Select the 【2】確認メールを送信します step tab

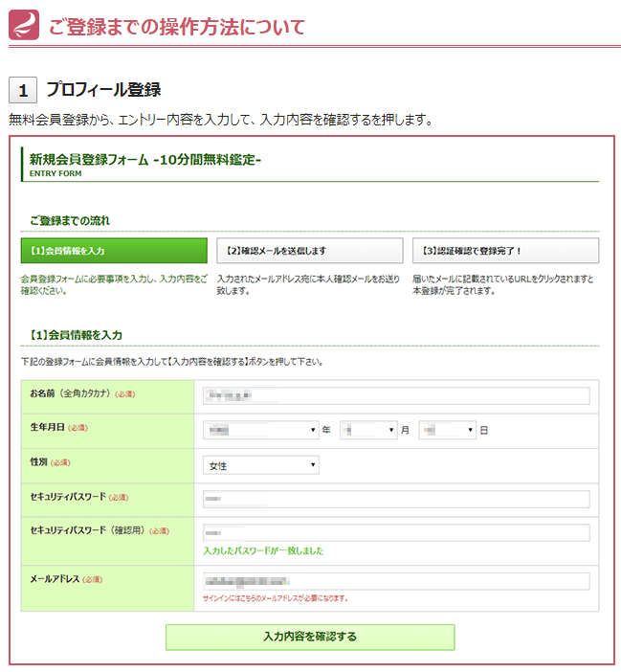(x=309, y=251)
